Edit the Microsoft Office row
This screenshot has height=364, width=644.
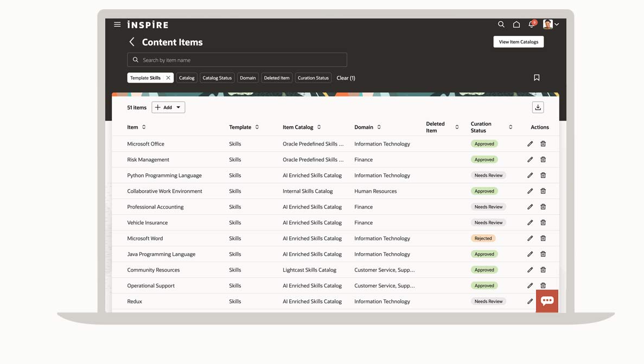[x=530, y=144]
